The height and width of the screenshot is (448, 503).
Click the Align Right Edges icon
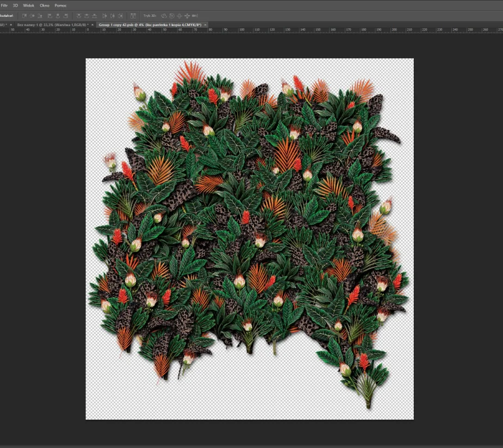click(66, 16)
